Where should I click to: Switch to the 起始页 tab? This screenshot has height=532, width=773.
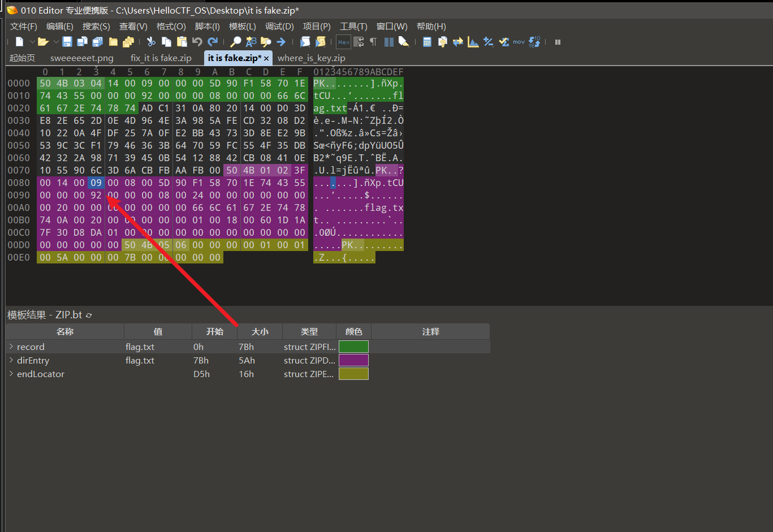point(22,58)
